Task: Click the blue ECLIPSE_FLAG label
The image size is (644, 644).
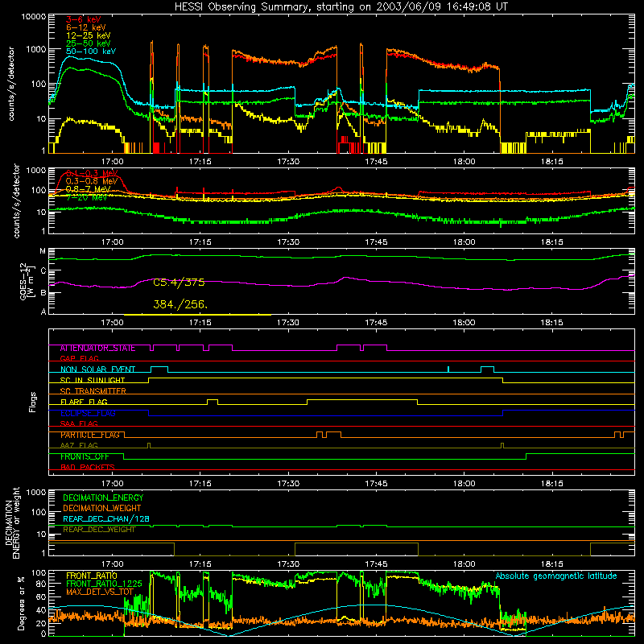Action: tap(88, 413)
